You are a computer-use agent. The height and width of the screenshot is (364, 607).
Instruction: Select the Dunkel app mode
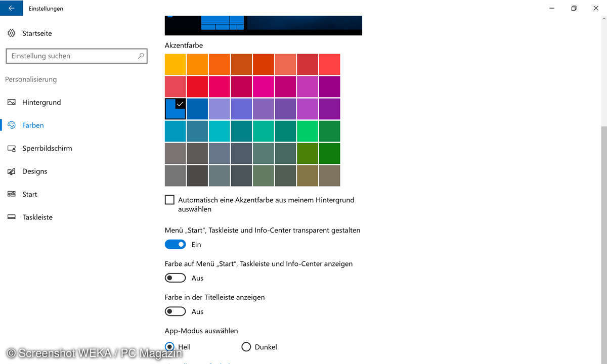246,347
